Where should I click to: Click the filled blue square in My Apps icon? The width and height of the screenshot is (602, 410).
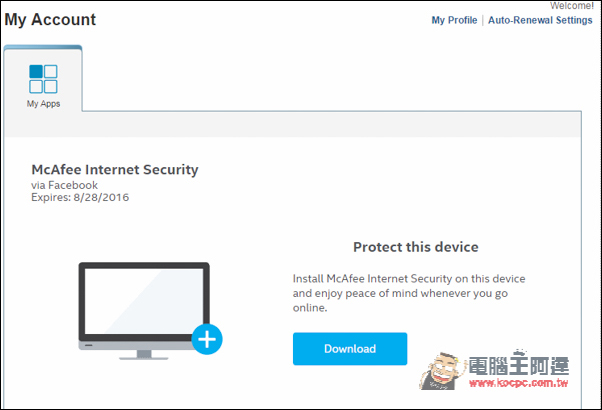(36, 71)
